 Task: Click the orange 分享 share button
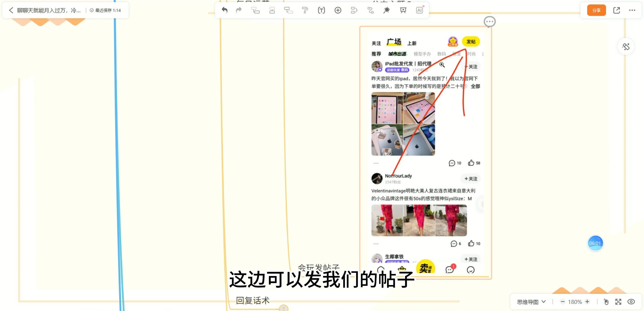[596, 10]
